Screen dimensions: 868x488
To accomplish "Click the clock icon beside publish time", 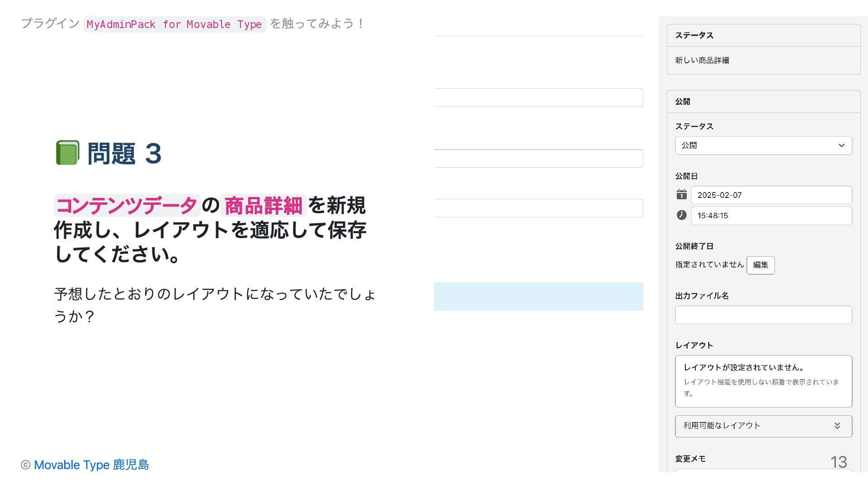I will pyautogui.click(x=681, y=216).
